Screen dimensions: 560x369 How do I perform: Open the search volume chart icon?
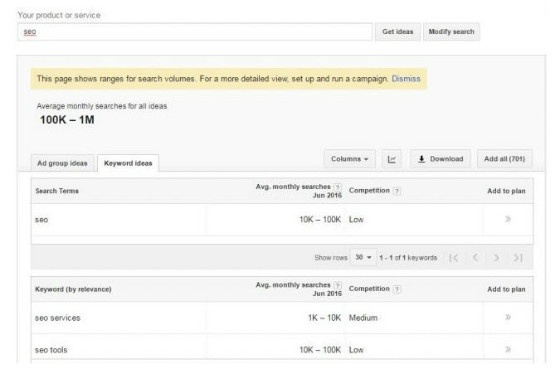pos(392,159)
